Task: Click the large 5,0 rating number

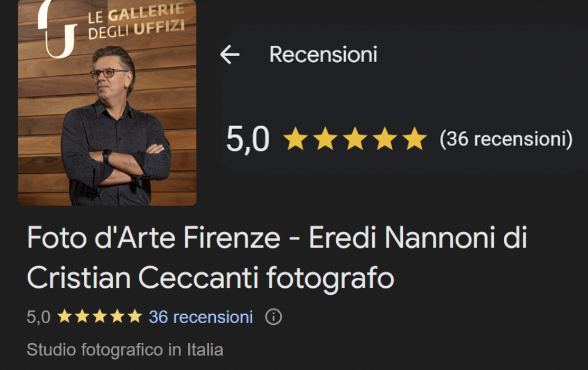Action: tap(248, 139)
